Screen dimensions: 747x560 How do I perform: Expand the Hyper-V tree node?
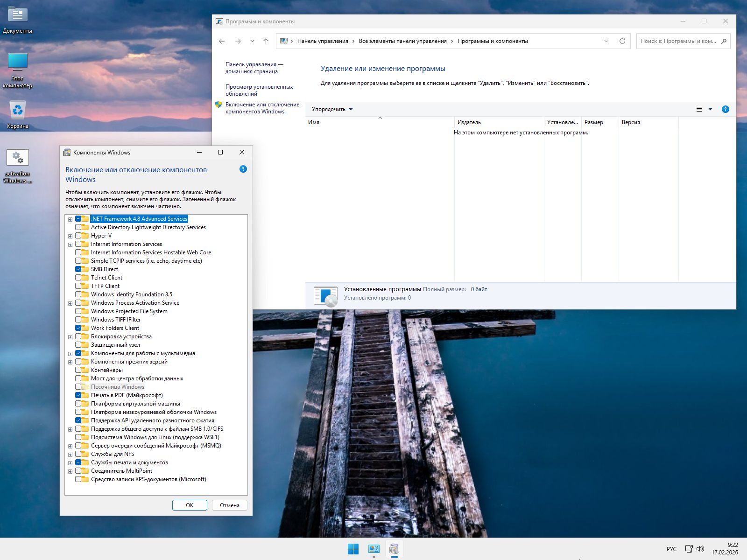tap(70, 236)
